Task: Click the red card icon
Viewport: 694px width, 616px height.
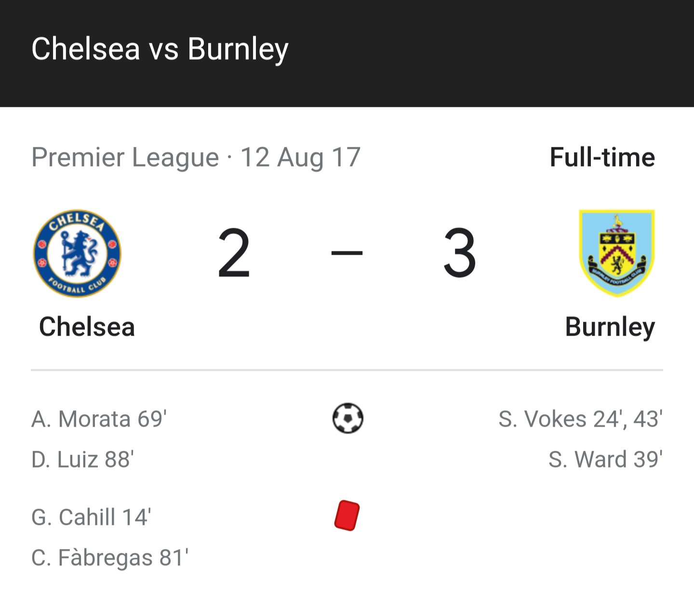Action: pyautogui.click(x=347, y=516)
